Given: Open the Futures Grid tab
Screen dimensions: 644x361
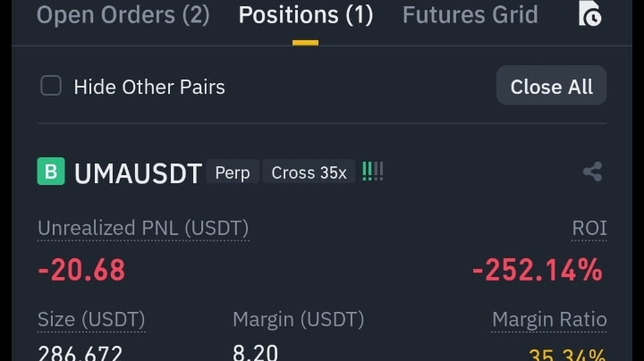Looking at the screenshot, I should [470, 15].
